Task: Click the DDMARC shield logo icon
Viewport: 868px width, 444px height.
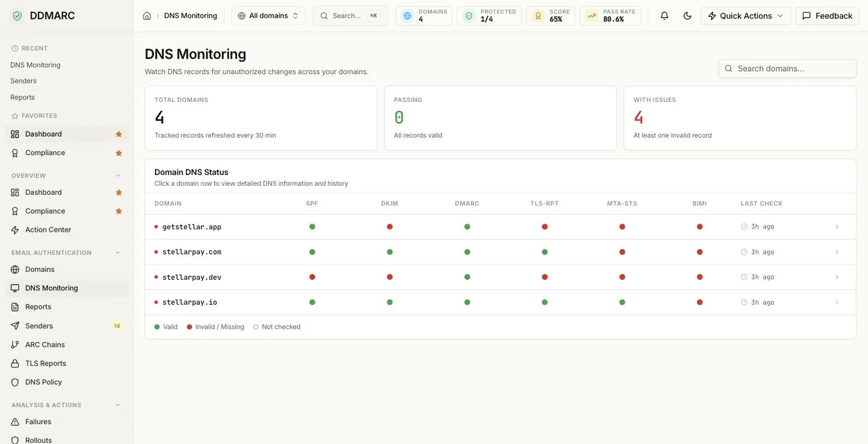Action: 17,16
